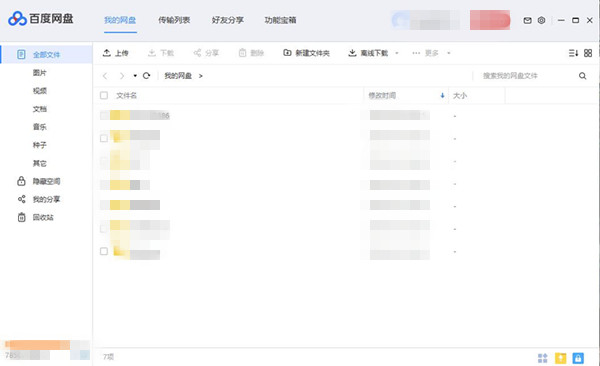Open the 传输列表 tab

pos(174,20)
